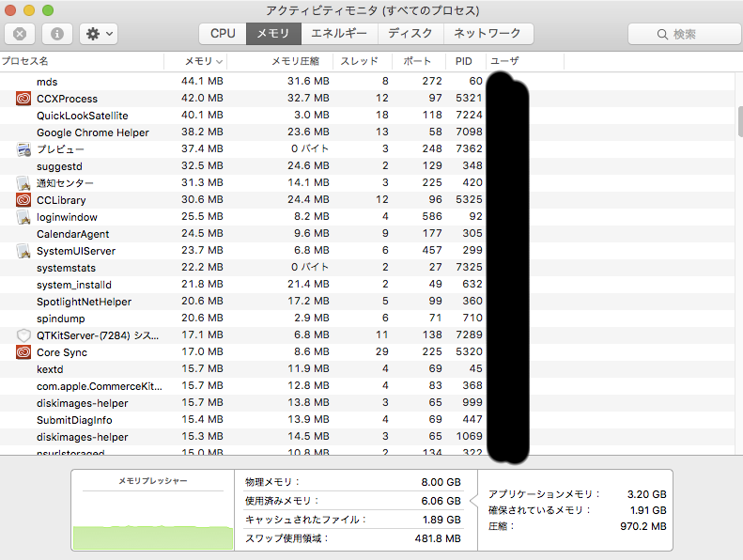
Task: Click the 確保されているメモリ 1.91 GB entry
Action: [x=577, y=510]
